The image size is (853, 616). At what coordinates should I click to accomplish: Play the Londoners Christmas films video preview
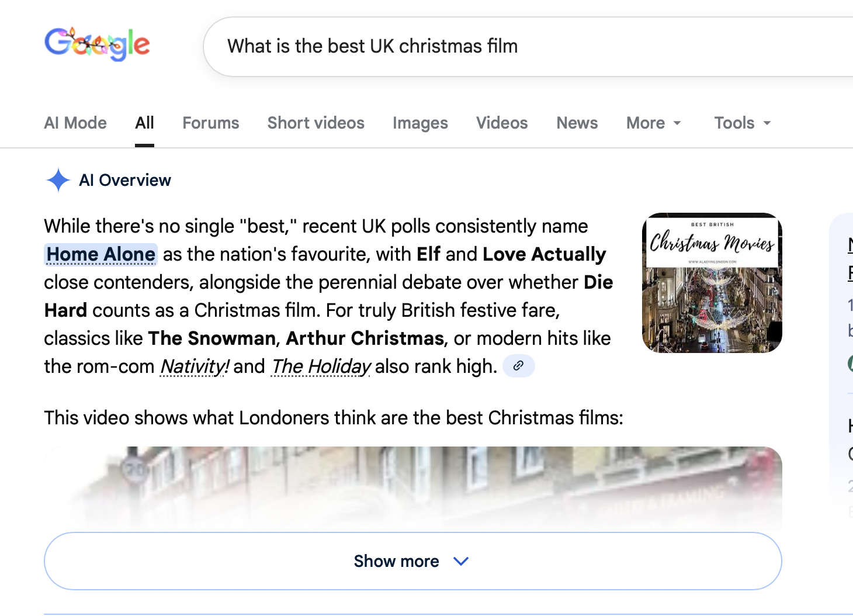pyautogui.click(x=412, y=485)
